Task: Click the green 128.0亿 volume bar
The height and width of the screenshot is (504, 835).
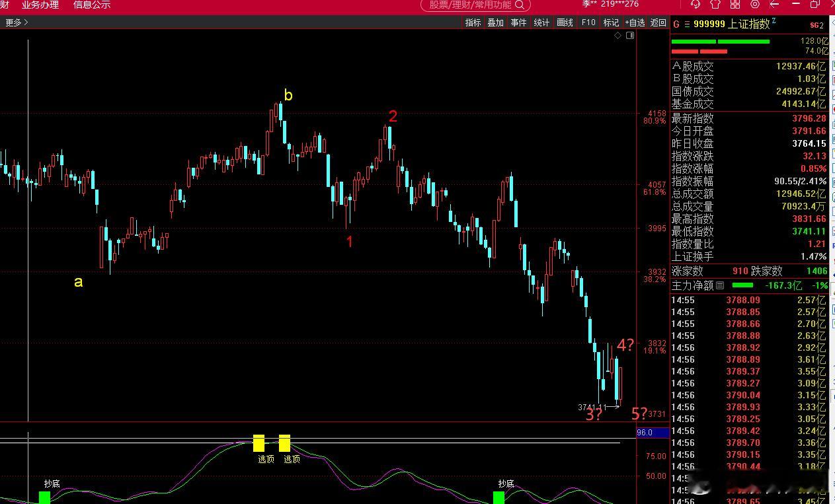Action: (721, 42)
